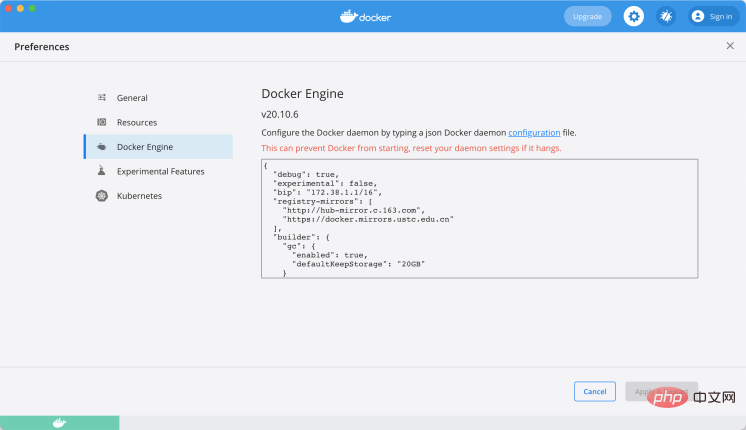
Task: Open settings via the gear icon
Action: coord(634,16)
